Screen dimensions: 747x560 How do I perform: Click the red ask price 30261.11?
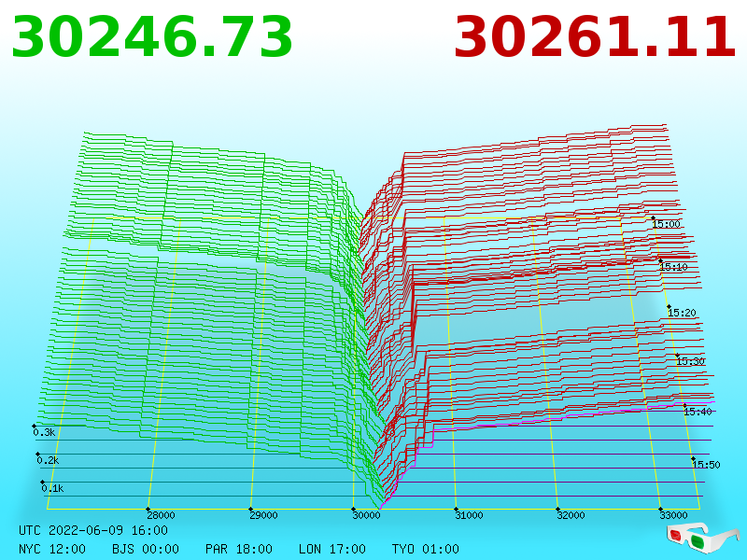pyautogui.click(x=595, y=37)
